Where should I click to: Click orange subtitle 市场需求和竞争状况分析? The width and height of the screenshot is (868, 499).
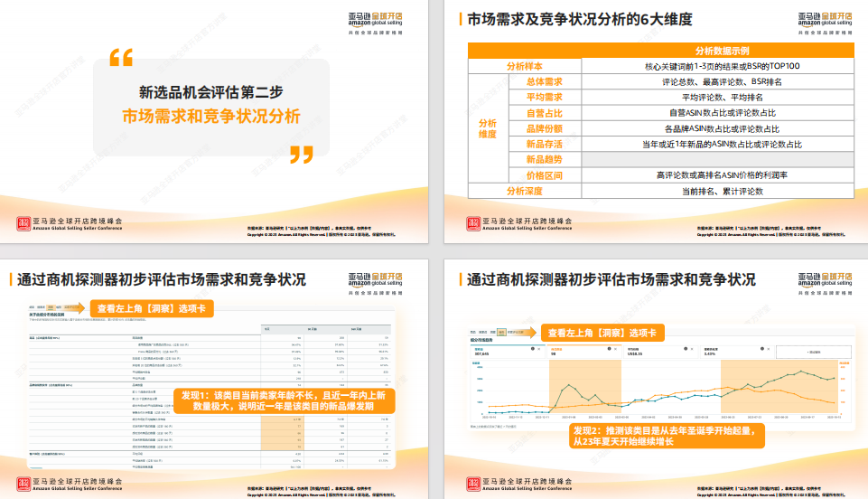(211, 117)
